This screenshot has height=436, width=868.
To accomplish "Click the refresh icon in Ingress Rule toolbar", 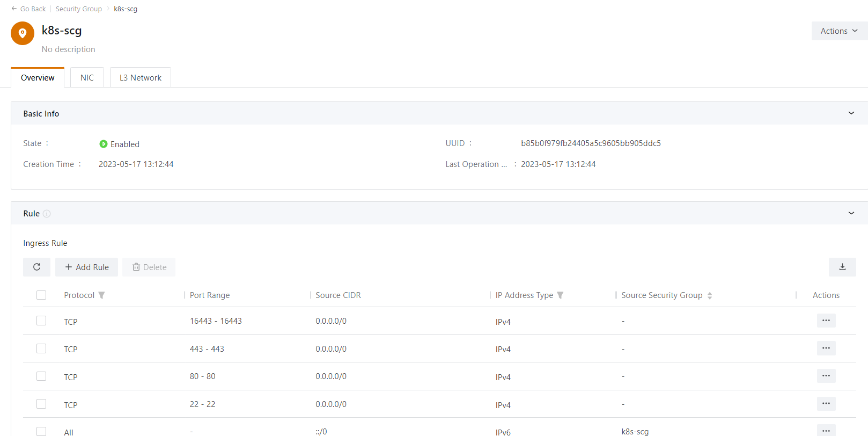I will tap(36, 267).
